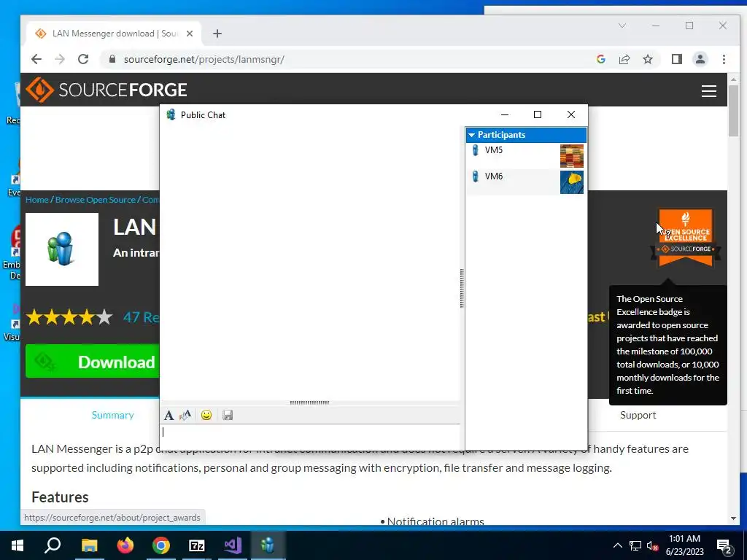Maximize the Public Chat window
747x560 pixels.
(x=538, y=114)
